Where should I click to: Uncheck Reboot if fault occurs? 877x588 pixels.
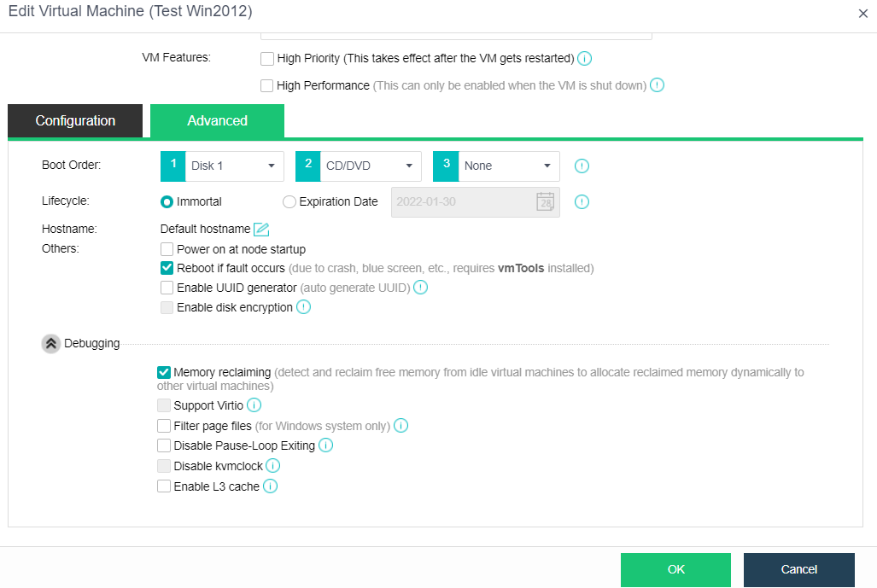(167, 268)
